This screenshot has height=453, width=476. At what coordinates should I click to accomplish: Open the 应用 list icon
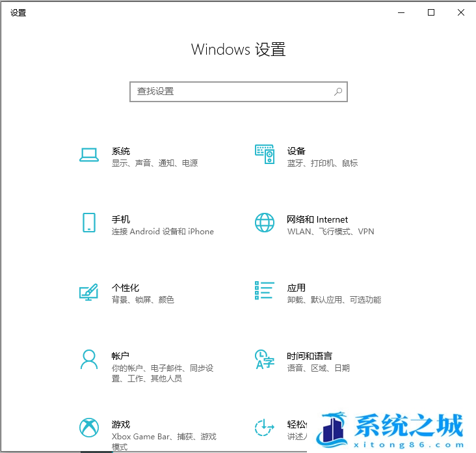(265, 290)
